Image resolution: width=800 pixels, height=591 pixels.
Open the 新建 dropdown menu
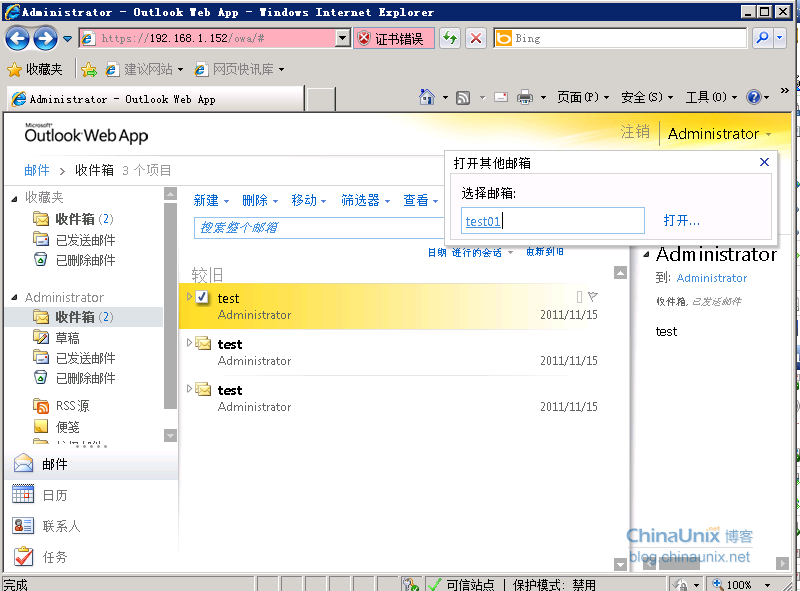pyautogui.click(x=211, y=201)
